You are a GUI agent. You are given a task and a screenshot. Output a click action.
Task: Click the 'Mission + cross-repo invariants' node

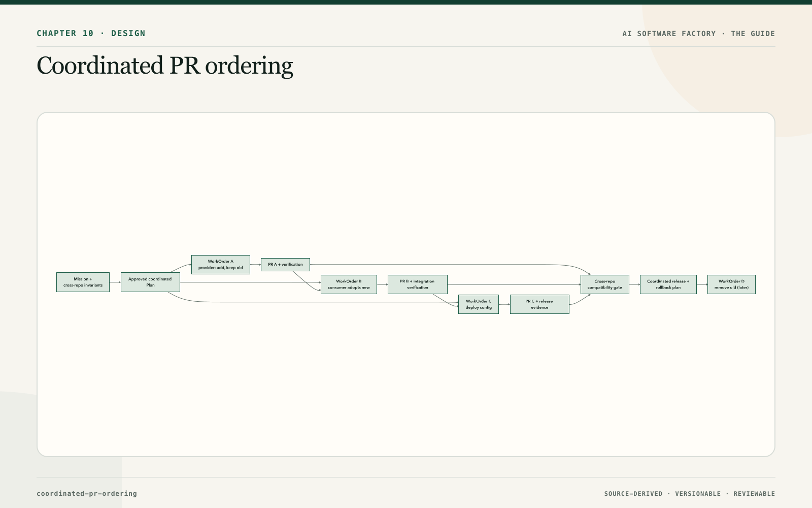click(x=83, y=282)
